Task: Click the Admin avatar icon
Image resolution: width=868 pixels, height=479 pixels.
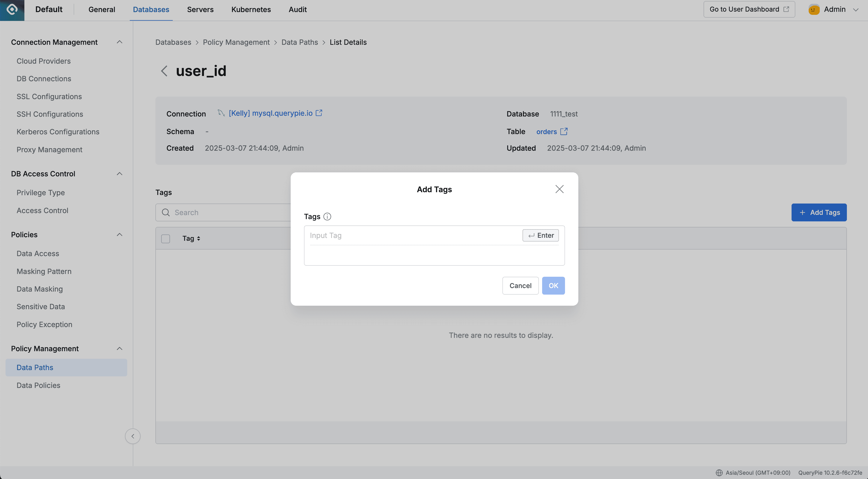Action: click(x=814, y=10)
